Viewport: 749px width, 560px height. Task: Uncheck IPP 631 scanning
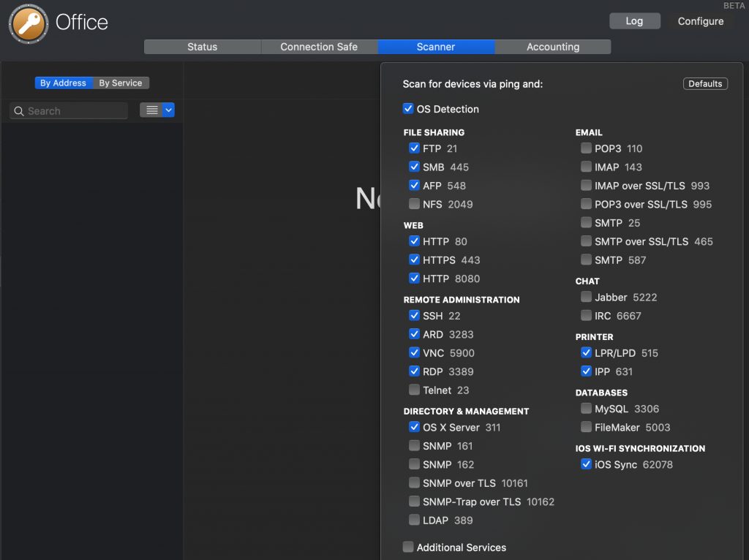(x=586, y=372)
